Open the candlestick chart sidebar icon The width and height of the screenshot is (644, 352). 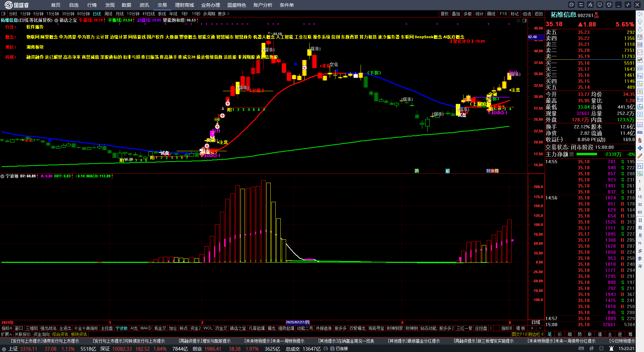pos(640,60)
